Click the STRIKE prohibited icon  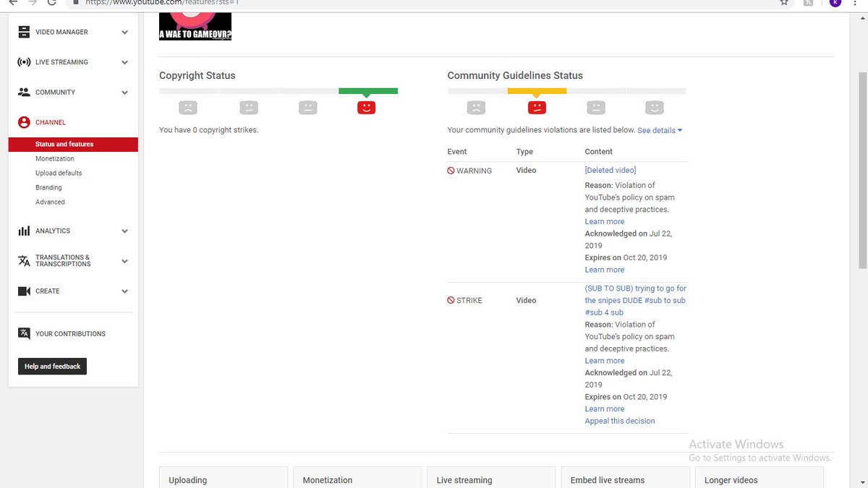451,301
